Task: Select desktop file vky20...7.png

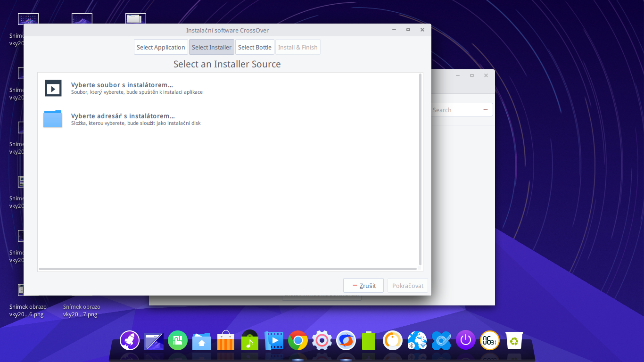Action: 82,311
